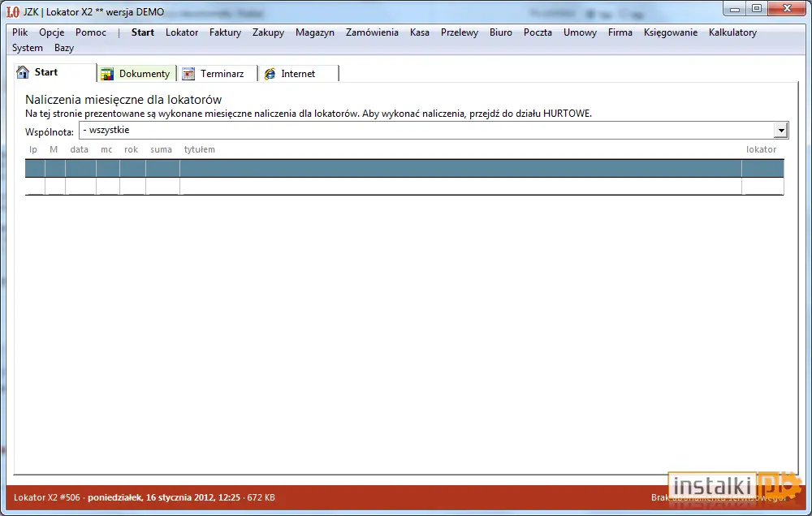Open the Kalkulatory menu
This screenshot has width=812, height=516.
[x=732, y=32]
